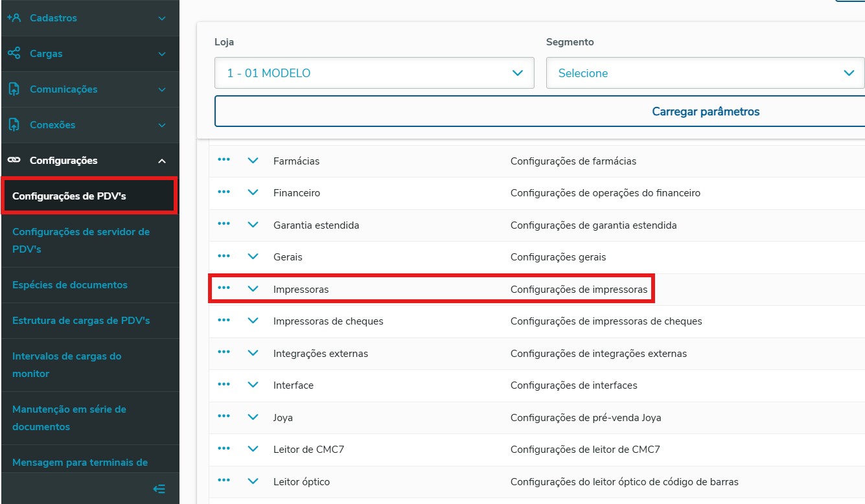Click the Leitor óptico row name
This screenshot has height=504, width=865.
coord(301,482)
